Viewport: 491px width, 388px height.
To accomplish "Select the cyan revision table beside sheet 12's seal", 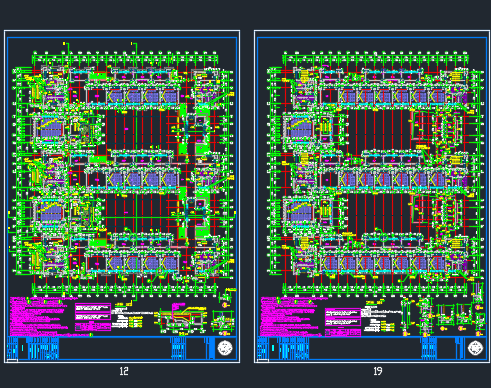I will [x=178, y=348].
